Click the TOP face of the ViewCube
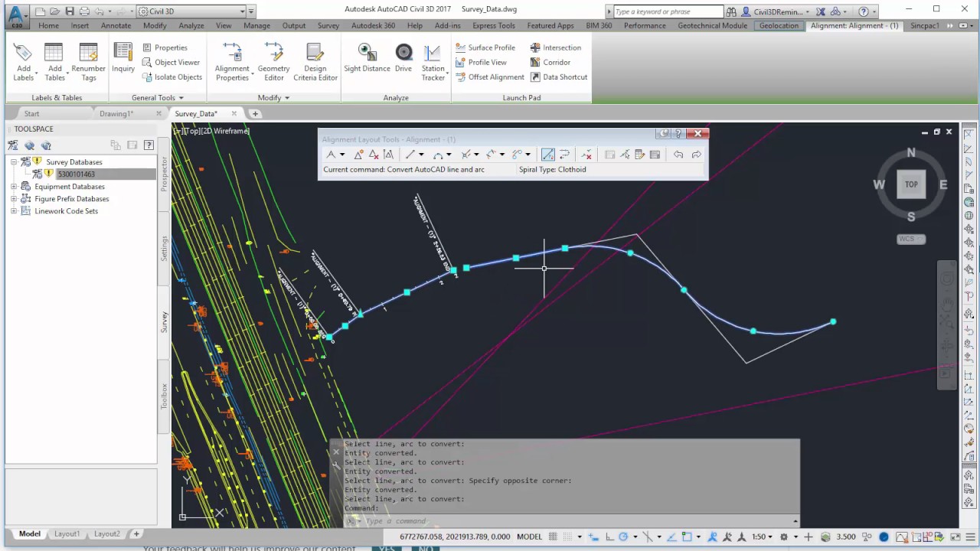The height and width of the screenshot is (551, 980). pos(911,184)
